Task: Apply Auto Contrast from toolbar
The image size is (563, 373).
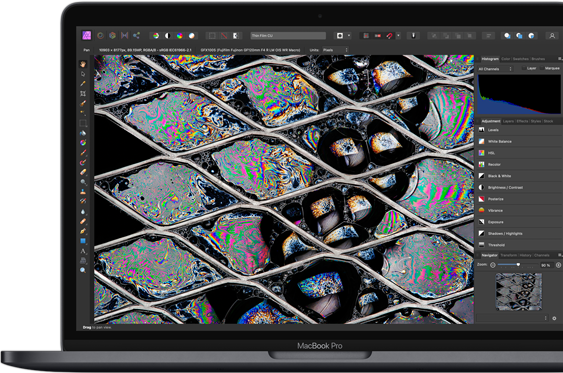Action: [x=168, y=36]
